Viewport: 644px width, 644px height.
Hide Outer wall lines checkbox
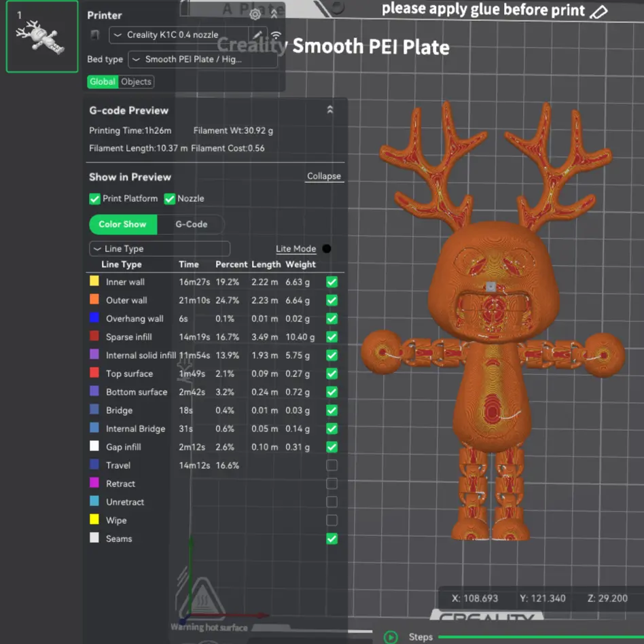[332, 300]
